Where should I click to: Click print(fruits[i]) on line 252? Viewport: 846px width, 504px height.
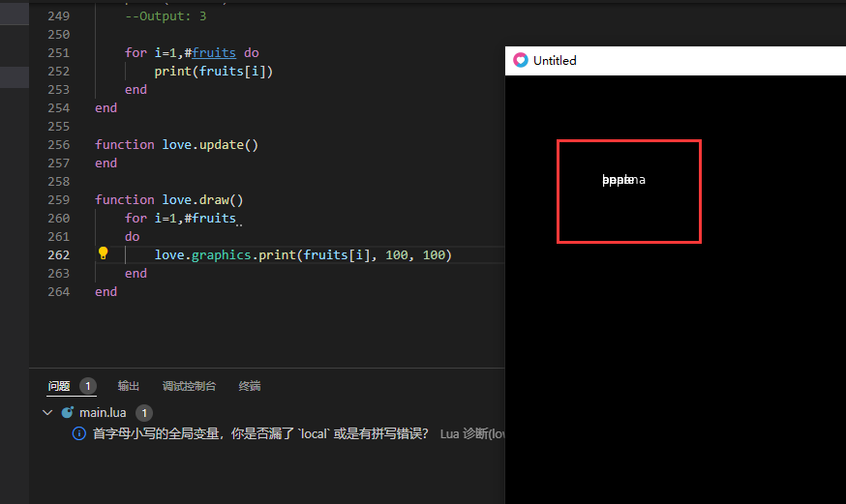pos(214,72)
